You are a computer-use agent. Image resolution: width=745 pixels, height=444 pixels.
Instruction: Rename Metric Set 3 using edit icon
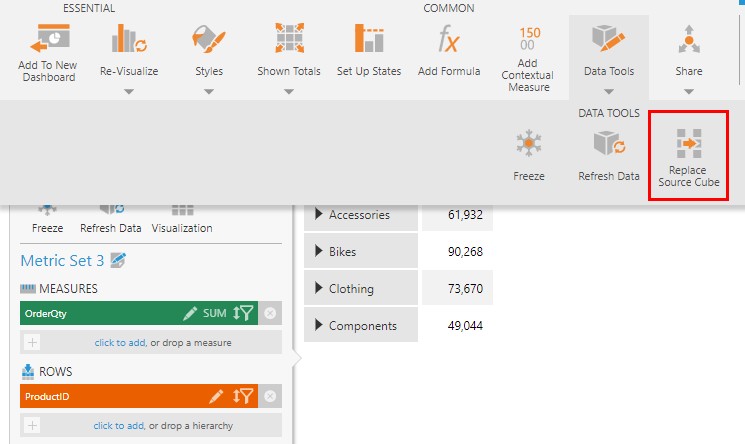click(119, 261)
